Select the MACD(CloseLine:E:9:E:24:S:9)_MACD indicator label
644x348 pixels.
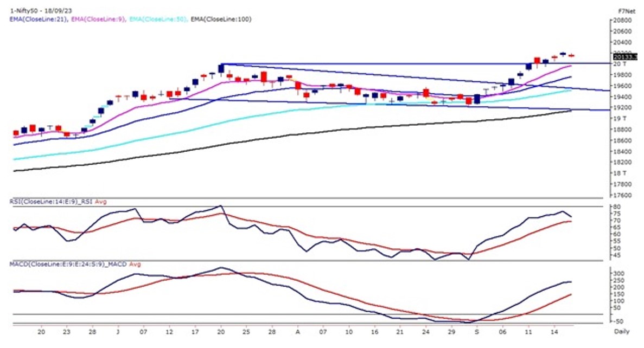coord(68,265)
